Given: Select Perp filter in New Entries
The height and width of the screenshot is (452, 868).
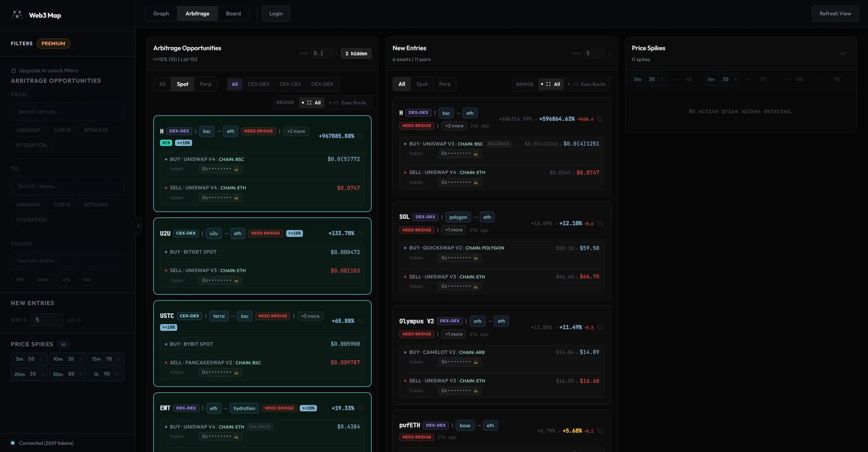Looking at the screenshot, I should point(445,84).
